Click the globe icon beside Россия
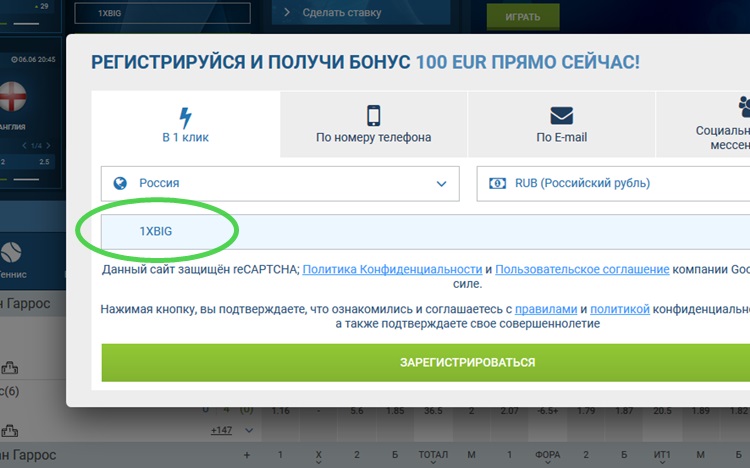750x468 pixels. point(121,183)
